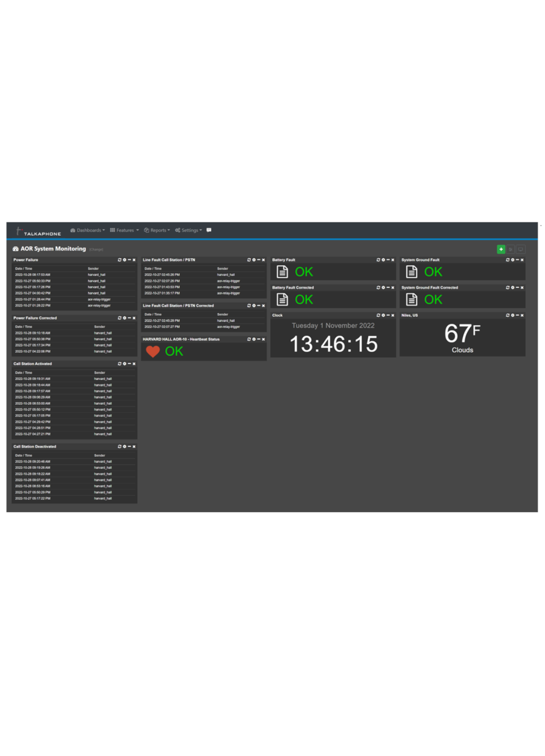This screenshot has width=545, height=756.
Task: Click the chat bubble icon in navbar
Action: (209, 230)
